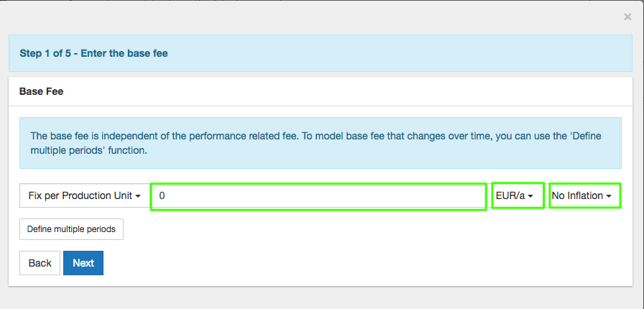The image size is (644, 309).
Task: Click the caret arrow next to EUR/a
Action: point(531,196)
